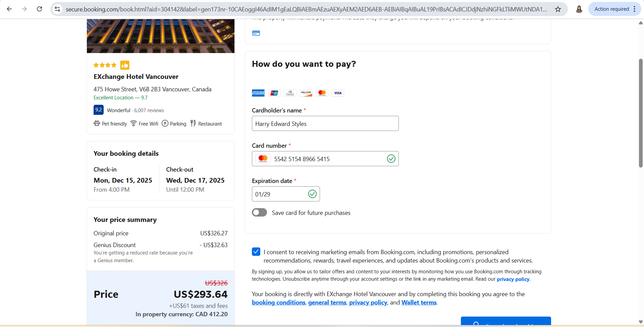Click the American Express card logo
644x327 pixels.
[x=258, y=93]
